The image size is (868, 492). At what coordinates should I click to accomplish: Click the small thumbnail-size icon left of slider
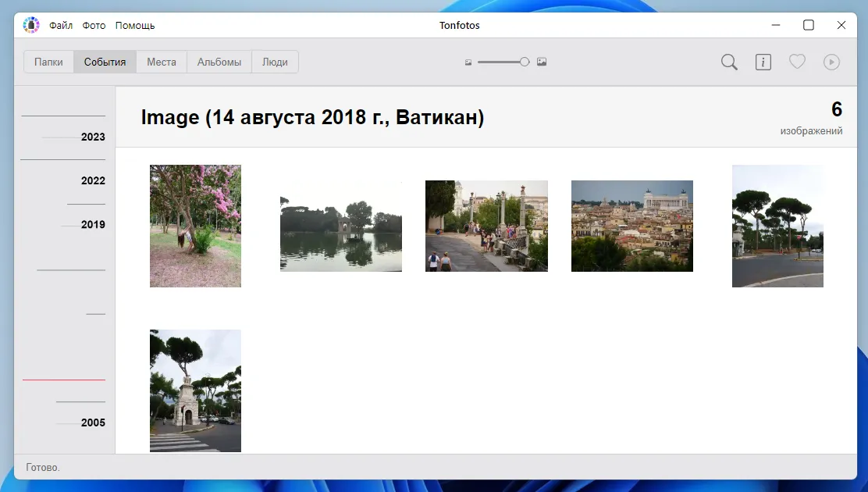pos(468,62)
